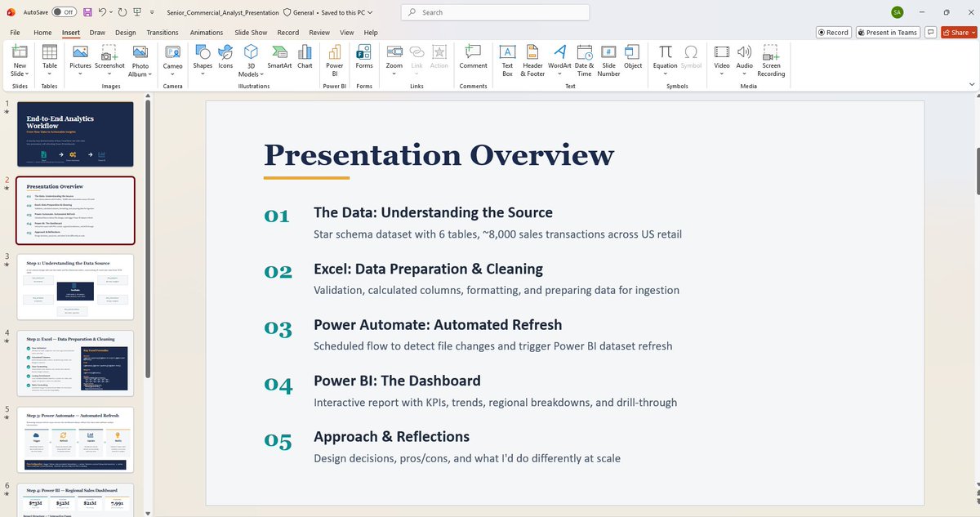This screenshot has height=517, width=980.
Task: Open the SA account avatar
Action: pyautogui.click(x=897, y=12)
